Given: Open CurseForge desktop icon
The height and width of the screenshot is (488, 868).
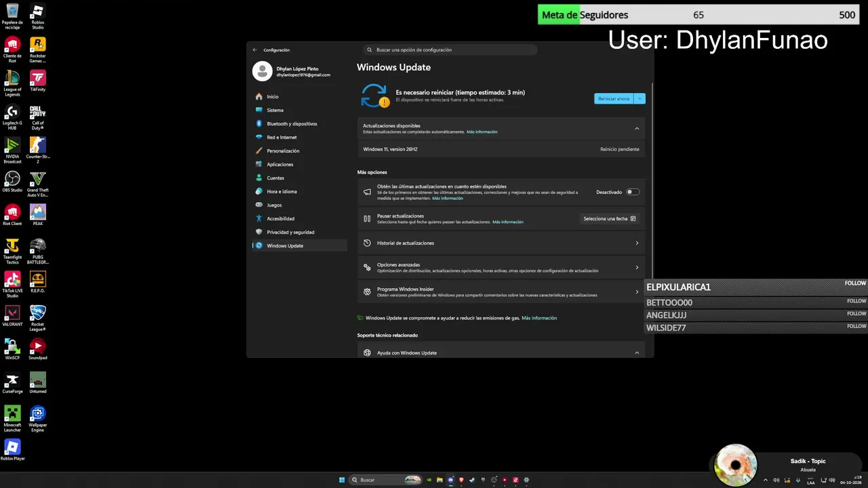Looking at the screenshot, I should 12,383.
